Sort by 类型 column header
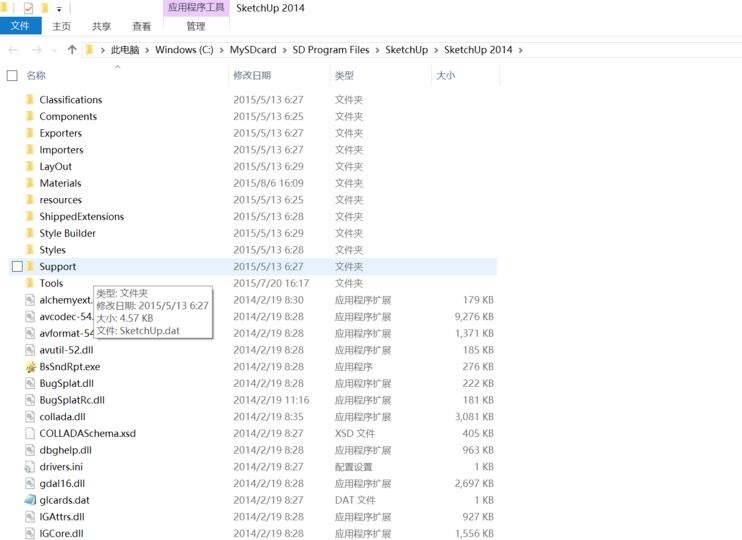742x540 pixels. point(344,75)
